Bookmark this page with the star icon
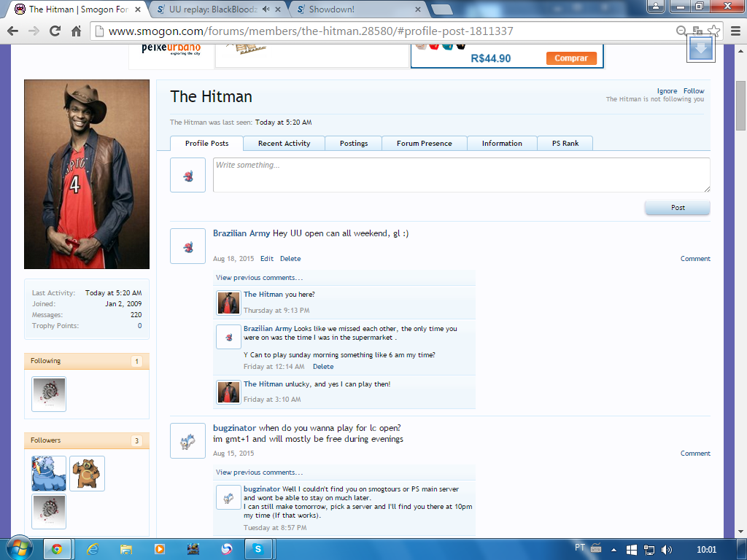Image resolution: width=747 pixels, height=560 pixels. pos(713,31)
